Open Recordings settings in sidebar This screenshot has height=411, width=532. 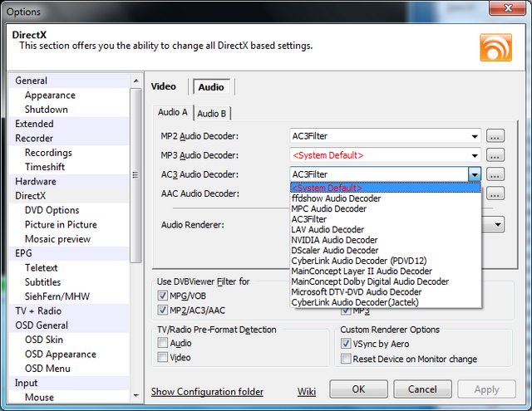pos(69,153)
